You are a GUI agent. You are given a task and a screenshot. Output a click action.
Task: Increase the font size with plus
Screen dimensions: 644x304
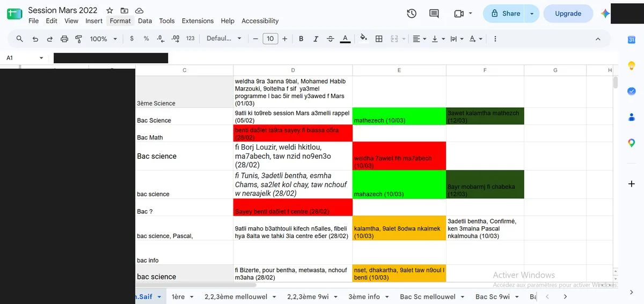point(284,39)
